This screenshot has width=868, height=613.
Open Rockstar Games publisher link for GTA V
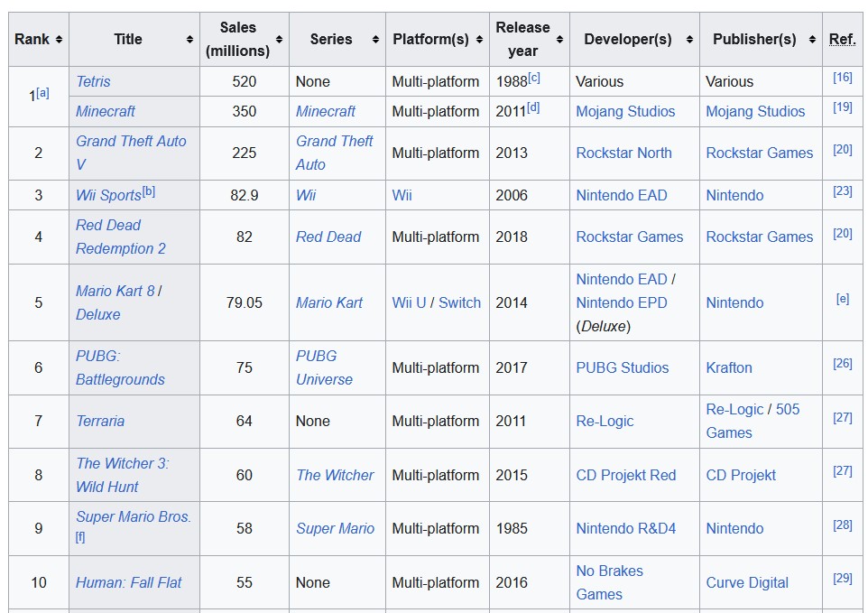click(760, 153)
